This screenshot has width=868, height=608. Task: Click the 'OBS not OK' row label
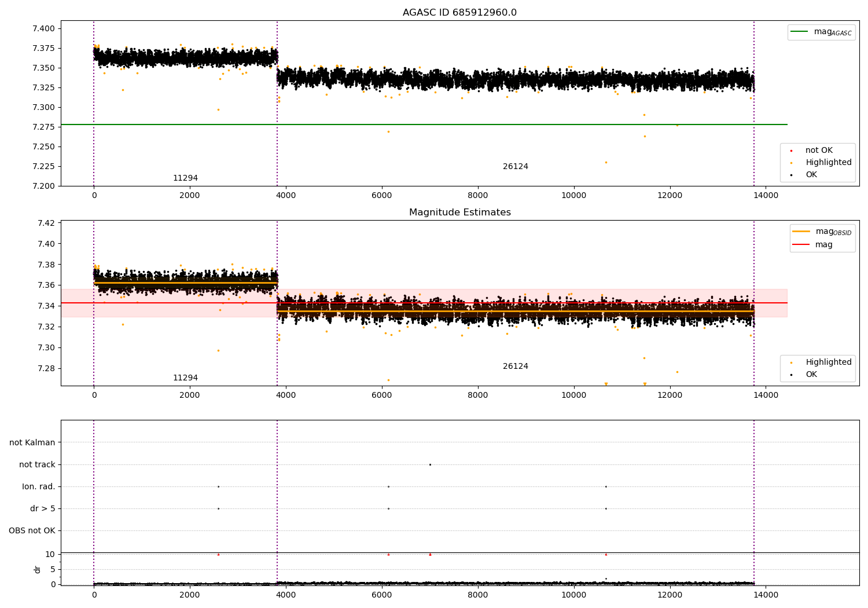click(x=32, y=530)
